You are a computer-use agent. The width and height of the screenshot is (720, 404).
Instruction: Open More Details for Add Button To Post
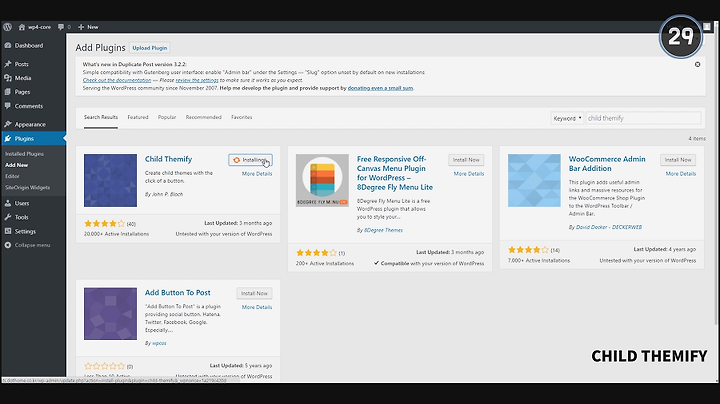(x=257, y=307)
